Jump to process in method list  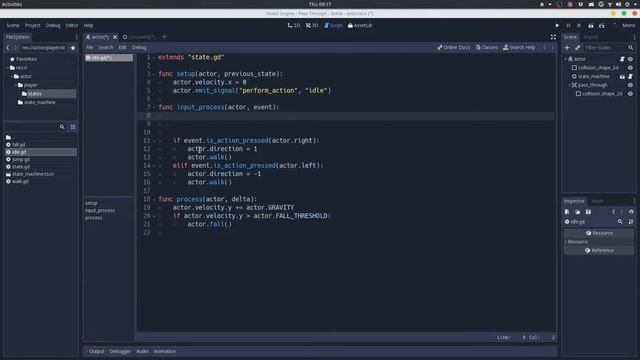[93, 218]
